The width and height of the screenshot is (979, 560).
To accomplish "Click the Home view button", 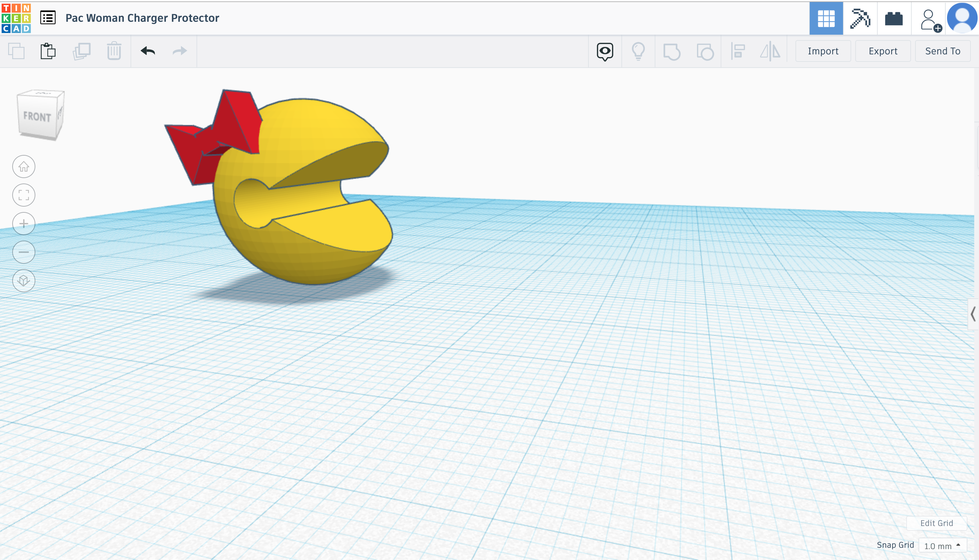I will [x=24, y=167].
